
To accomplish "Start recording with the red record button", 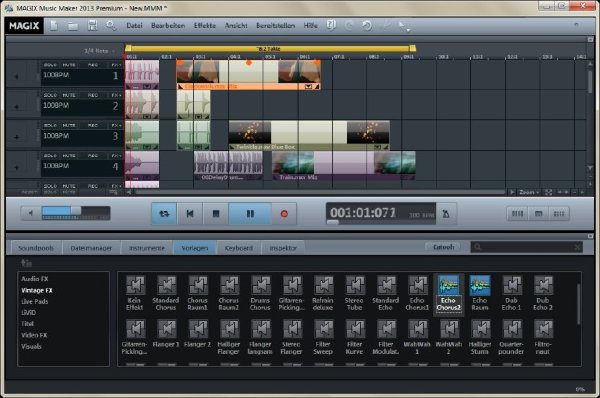I will (x=284, y=214).
